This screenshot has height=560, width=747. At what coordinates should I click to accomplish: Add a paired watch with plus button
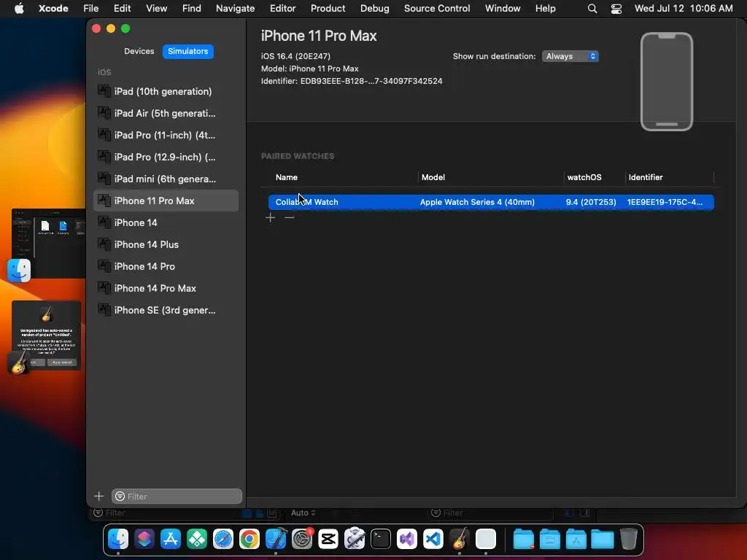(270, 217)
